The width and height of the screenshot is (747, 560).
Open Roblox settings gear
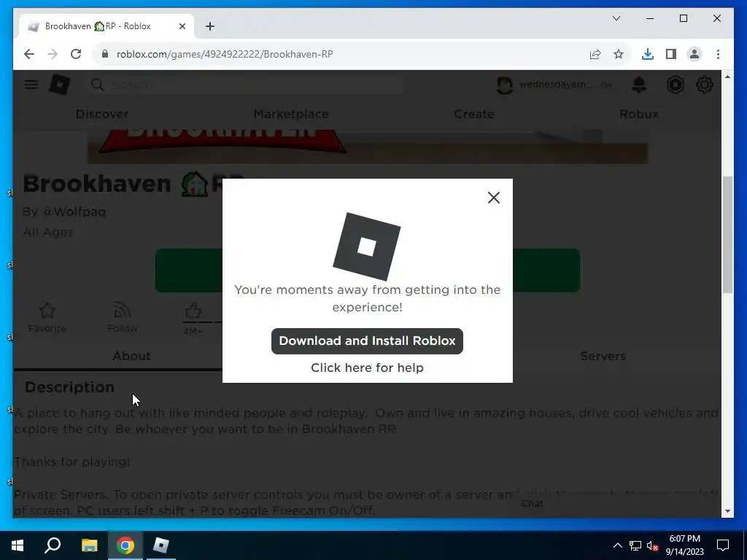(704, 85)
